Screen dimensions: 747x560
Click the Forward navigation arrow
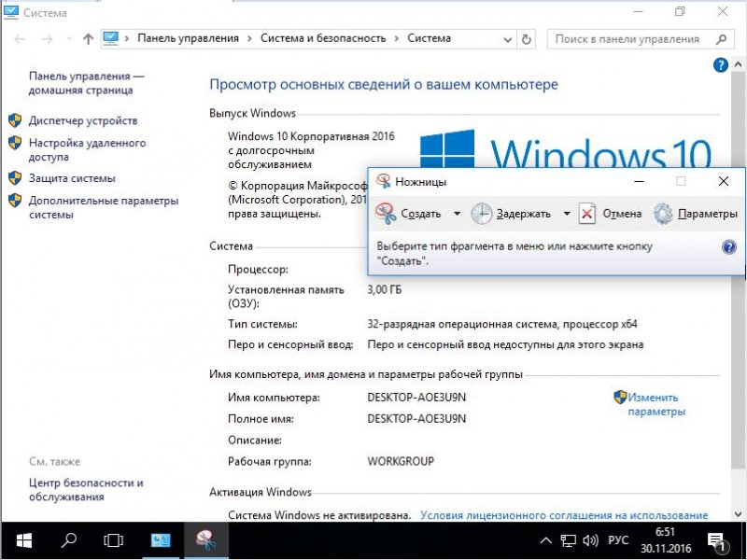click(x=48, y=39)
